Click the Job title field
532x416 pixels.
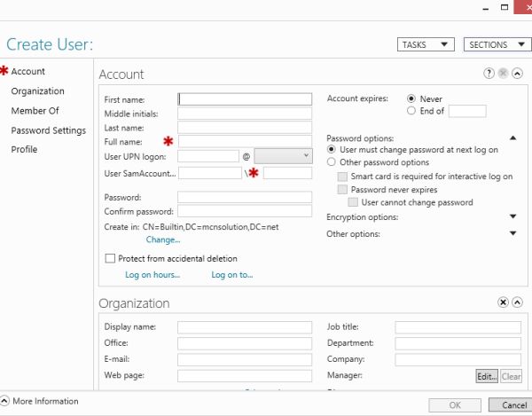pos(458,327)
